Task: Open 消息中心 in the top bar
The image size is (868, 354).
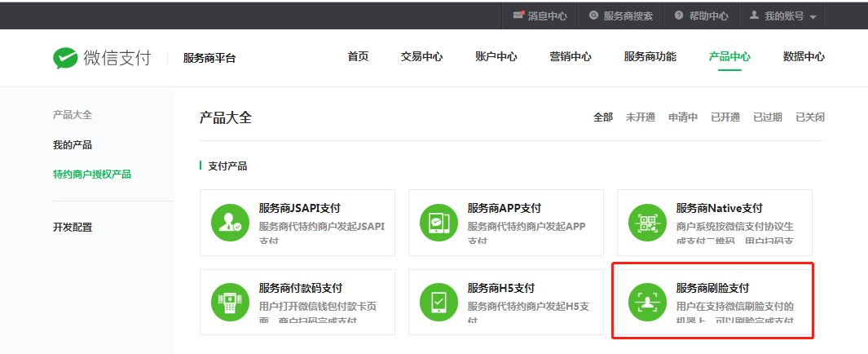Action: pyautogui.click(x=547, y=16)
